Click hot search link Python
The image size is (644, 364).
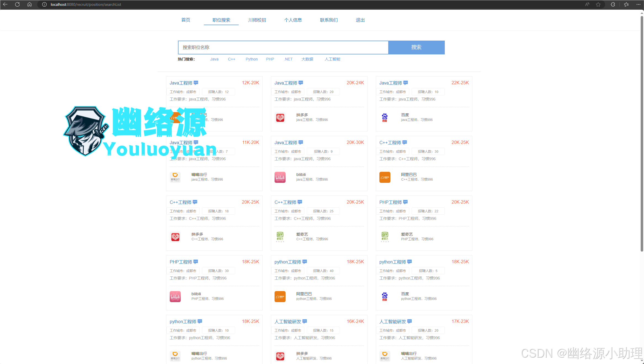[x=252, y=59]
